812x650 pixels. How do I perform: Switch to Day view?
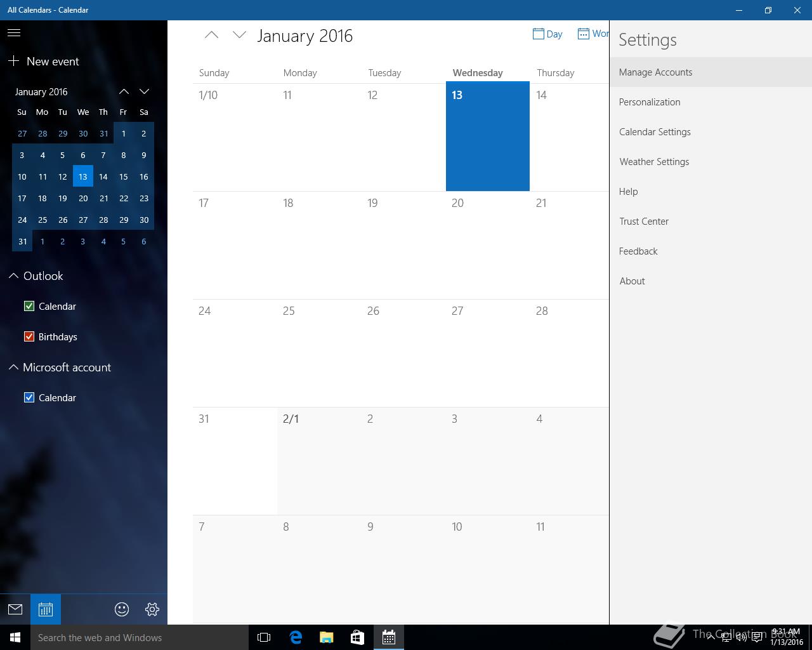[547, 34]
